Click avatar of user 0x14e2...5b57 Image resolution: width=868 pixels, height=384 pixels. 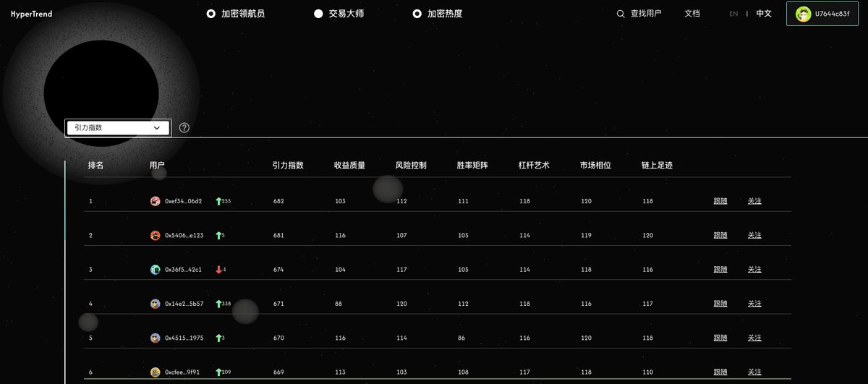(x=155, y=304)
